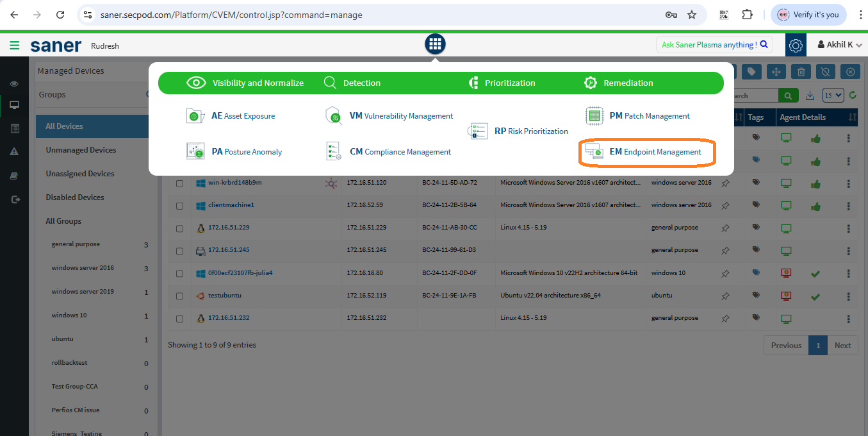
Task: Open the three-dot menu for 172.16.51.245 row
Action: click(849, 251)
